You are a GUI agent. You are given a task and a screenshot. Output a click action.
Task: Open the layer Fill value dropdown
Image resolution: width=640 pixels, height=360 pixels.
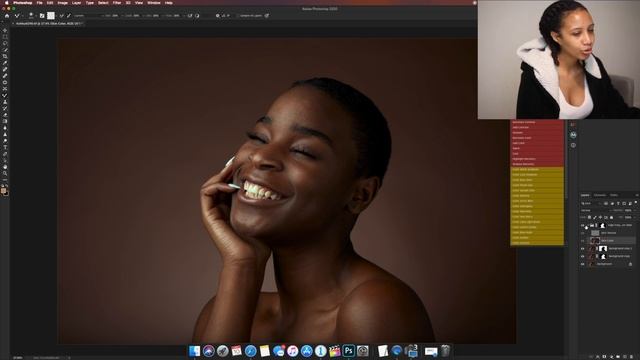pyautogui.click(x=629, y=217)
